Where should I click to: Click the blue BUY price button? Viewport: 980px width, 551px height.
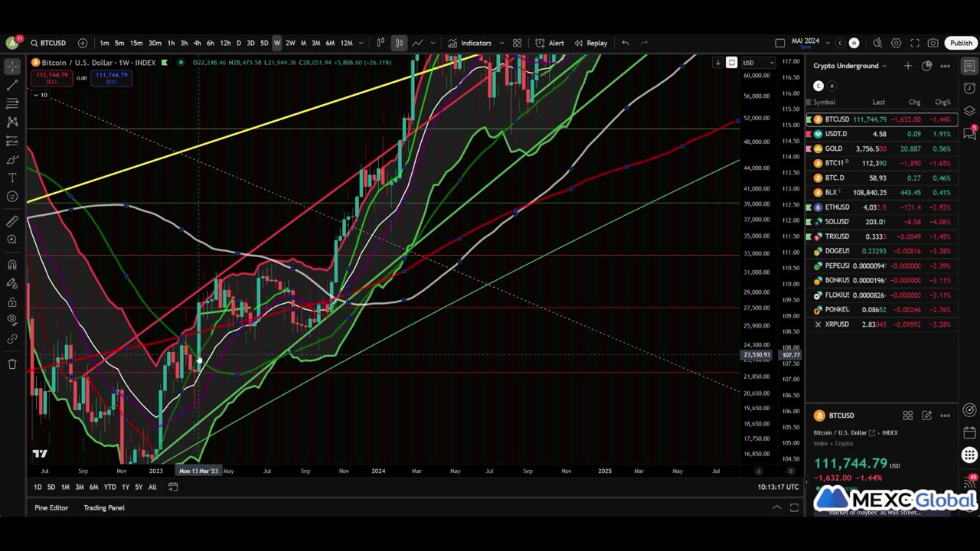pyautogui.click(x=112, y=78)
